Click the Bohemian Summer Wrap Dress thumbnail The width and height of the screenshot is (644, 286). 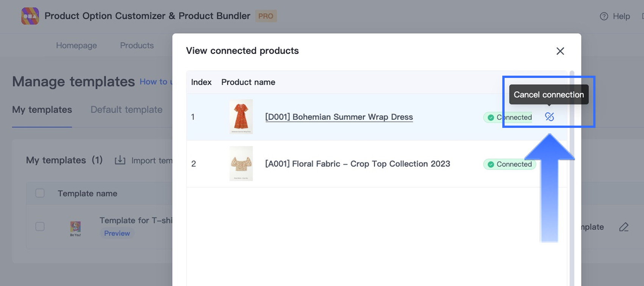click(241, 117)
